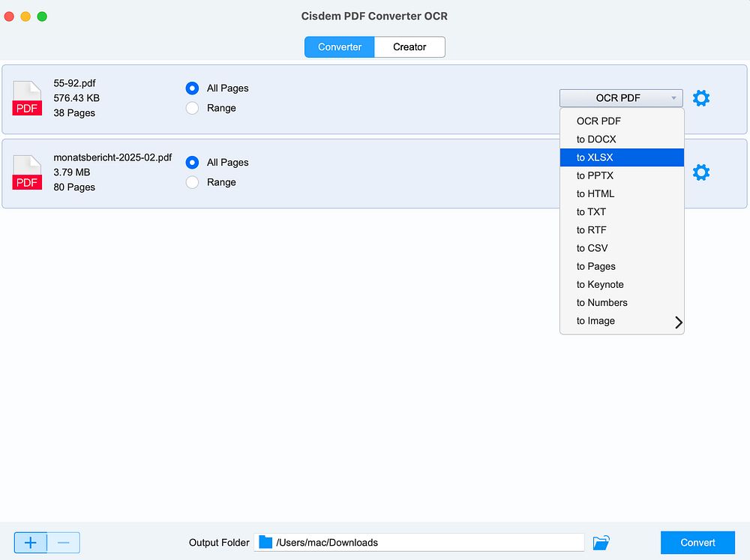Screen dimensions: 750x560
Task: Click the 3.79 MB file size
Action: pos(72,172)
